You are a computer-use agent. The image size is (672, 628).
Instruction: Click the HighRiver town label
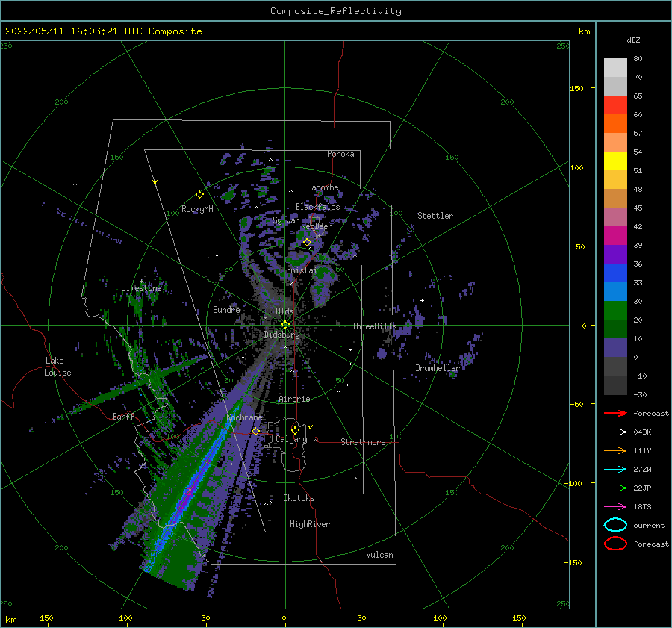(310, 524)
